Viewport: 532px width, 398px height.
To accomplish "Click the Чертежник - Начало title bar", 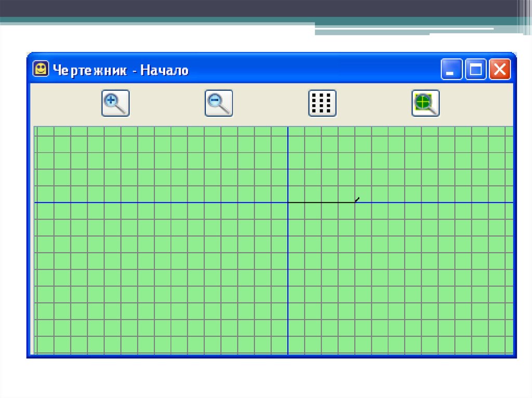I will coord(271,69).
